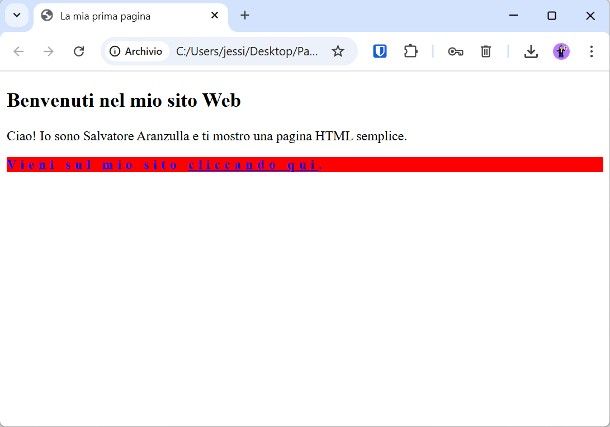
Task: Select the 'La mia prima pagina' tab
Action: [131, 16]
